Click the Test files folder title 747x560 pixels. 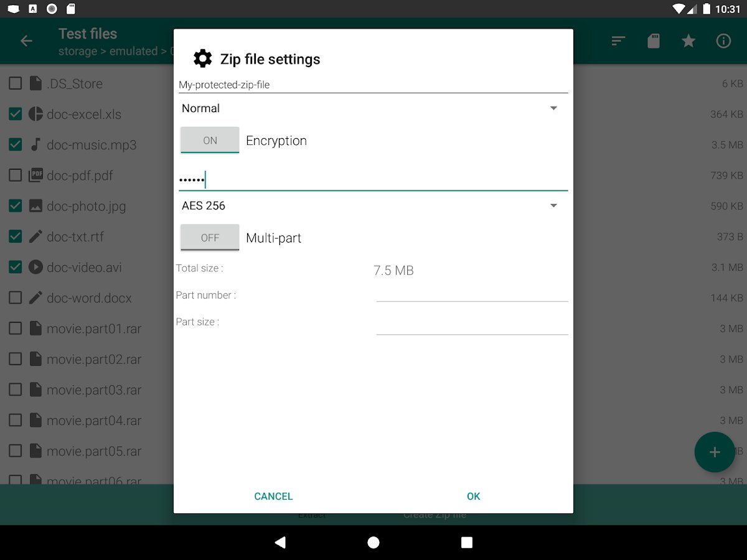click(x=88, y=34)
